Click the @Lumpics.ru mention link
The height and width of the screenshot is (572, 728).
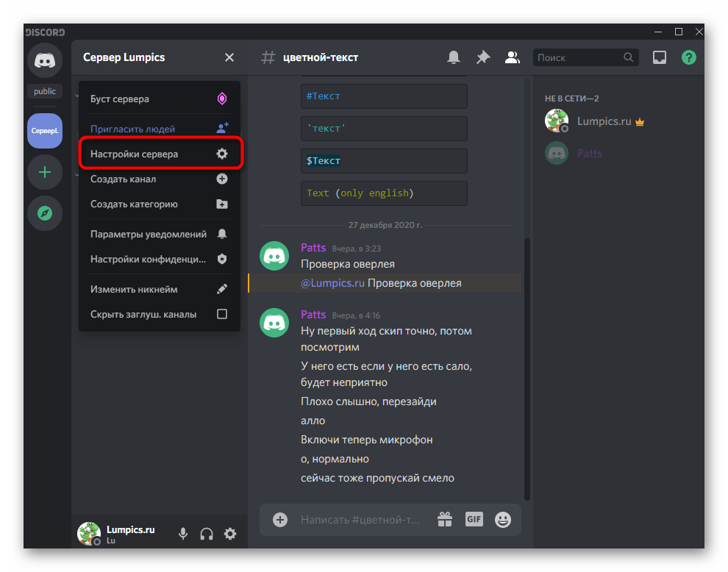point(332,283)
